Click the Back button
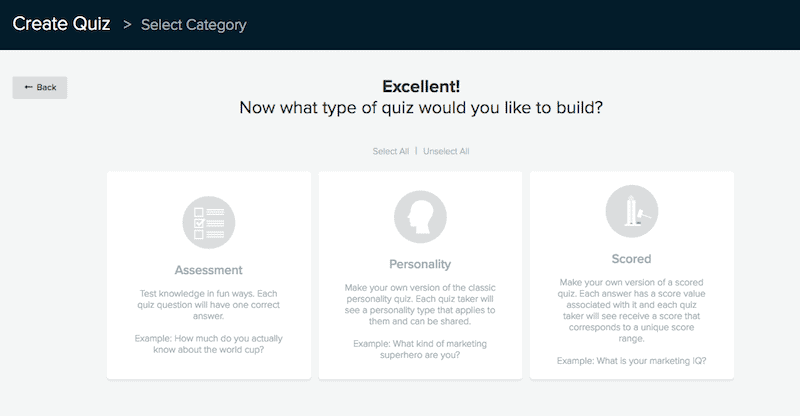This screenshot has height=416, width=800. (40, 87)
